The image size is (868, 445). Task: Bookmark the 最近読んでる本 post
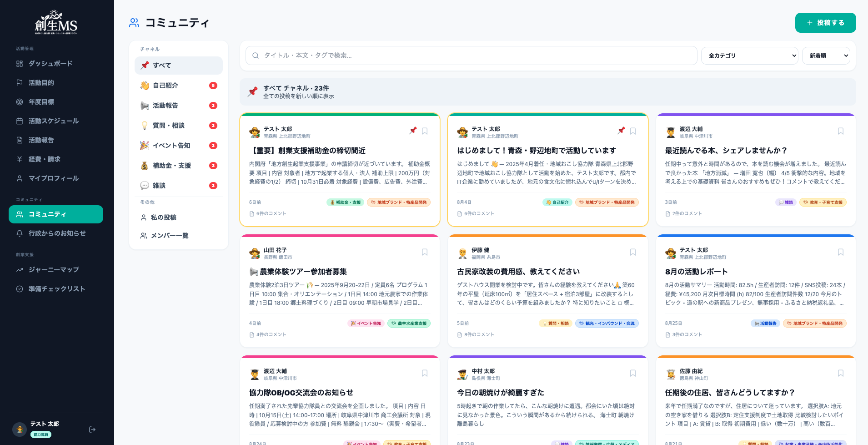[841, 131]
